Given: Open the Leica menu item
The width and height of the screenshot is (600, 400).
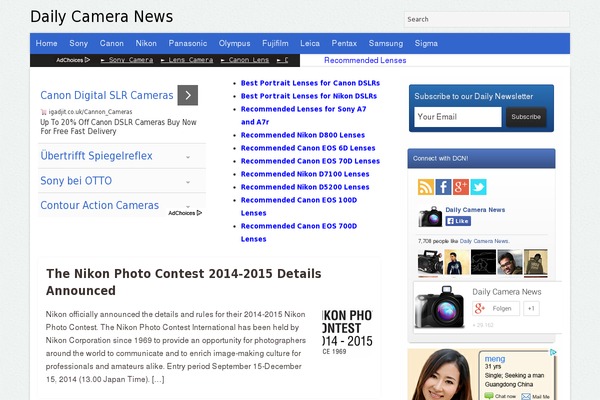Looking at the screenshot, I should coord(310,43).
